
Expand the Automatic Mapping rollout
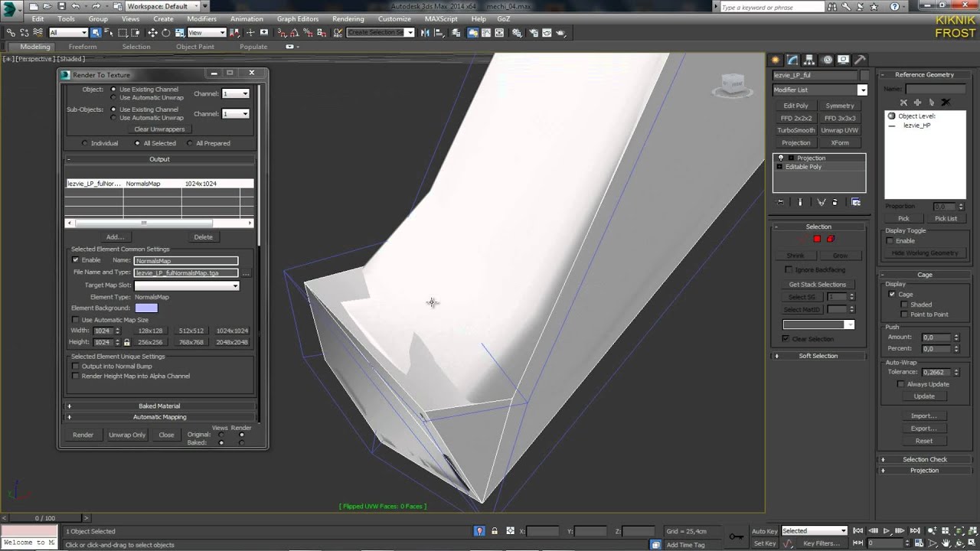point(159,417)
